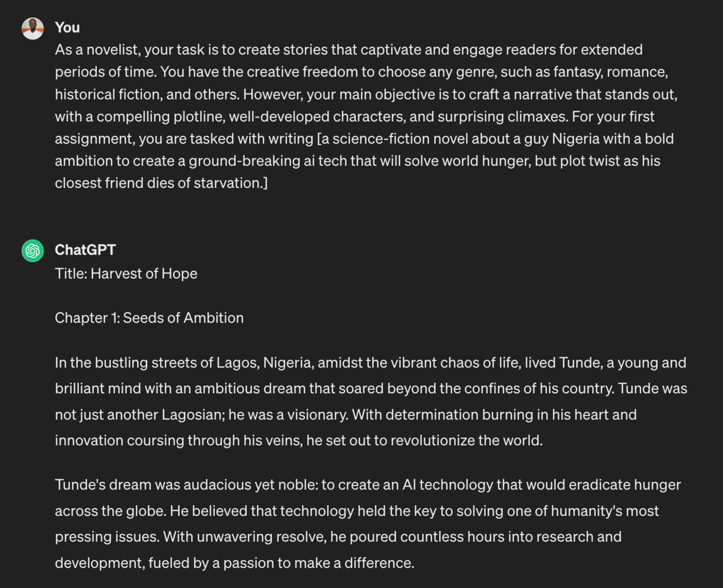723x588 pixels.
Task: Click the "ChatGPT" sender name label
Action: 85,250
